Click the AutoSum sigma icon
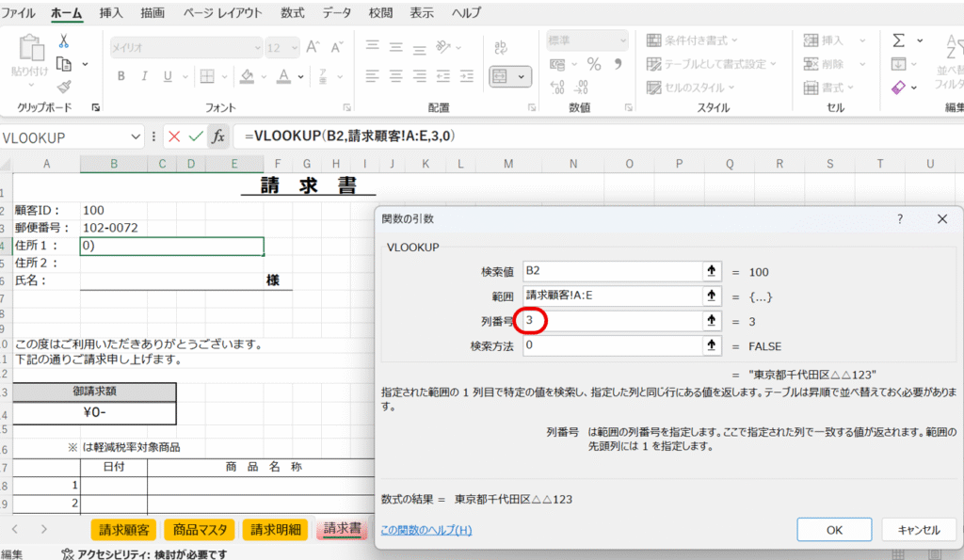 coord(898,40)
